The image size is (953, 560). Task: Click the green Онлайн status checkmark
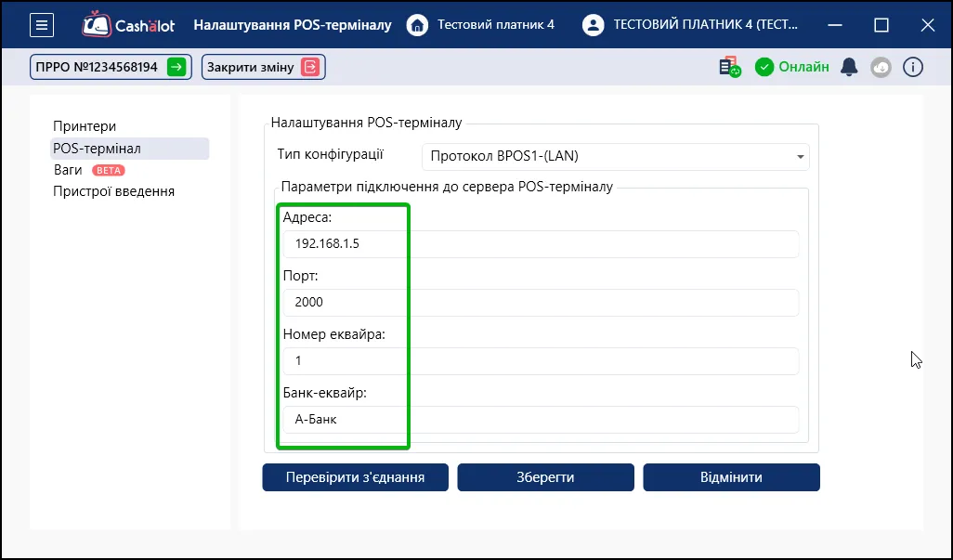[x=764, y=67]
